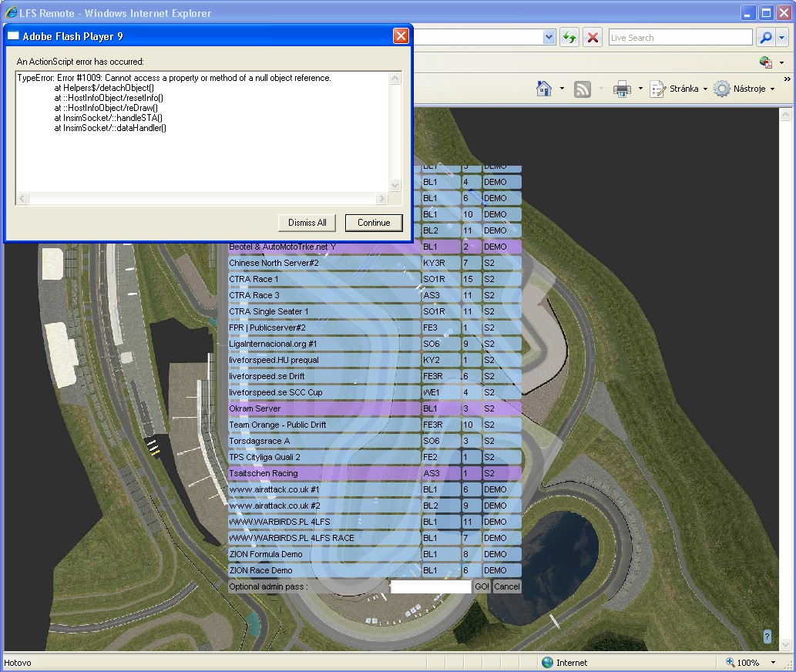Select the Beotel & AutoMotoTrke.net Y host

pos(374,247)
